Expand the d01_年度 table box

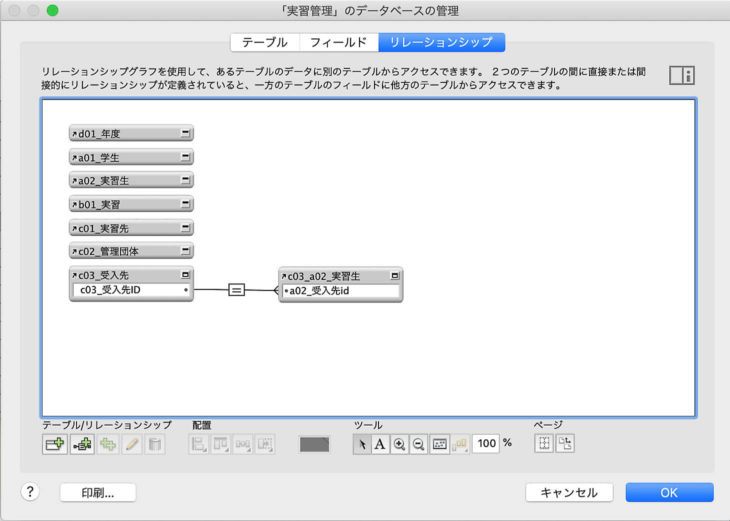[185, 133]
